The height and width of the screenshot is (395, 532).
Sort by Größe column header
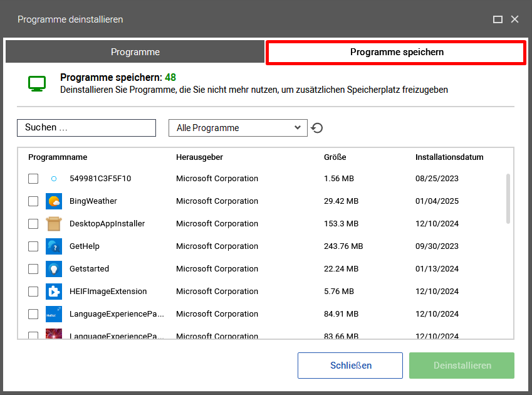[335, 157]
